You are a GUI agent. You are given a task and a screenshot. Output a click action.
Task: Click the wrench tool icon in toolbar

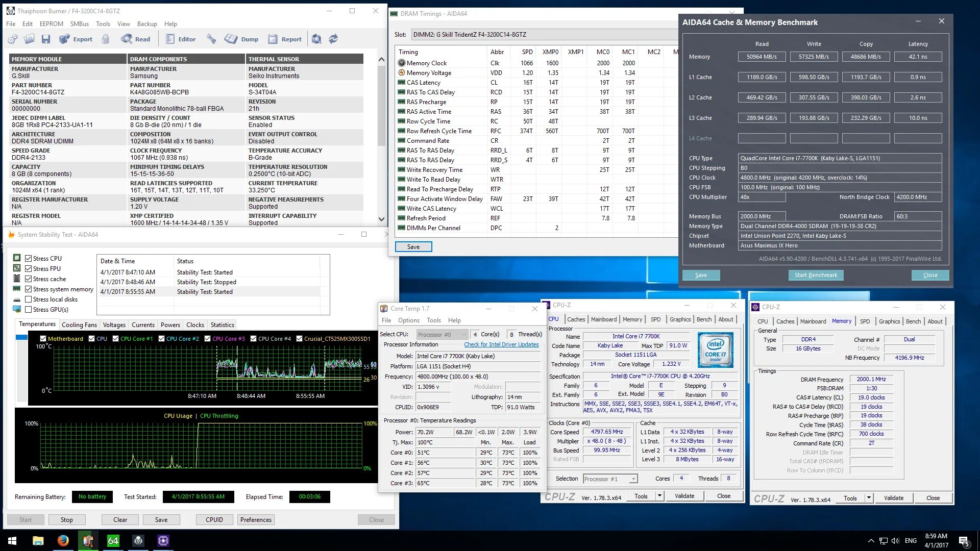(211, 39)
